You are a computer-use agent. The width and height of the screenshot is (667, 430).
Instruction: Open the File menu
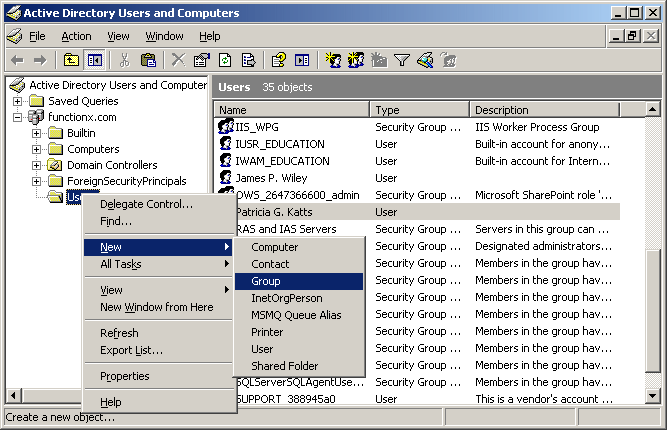37,37
